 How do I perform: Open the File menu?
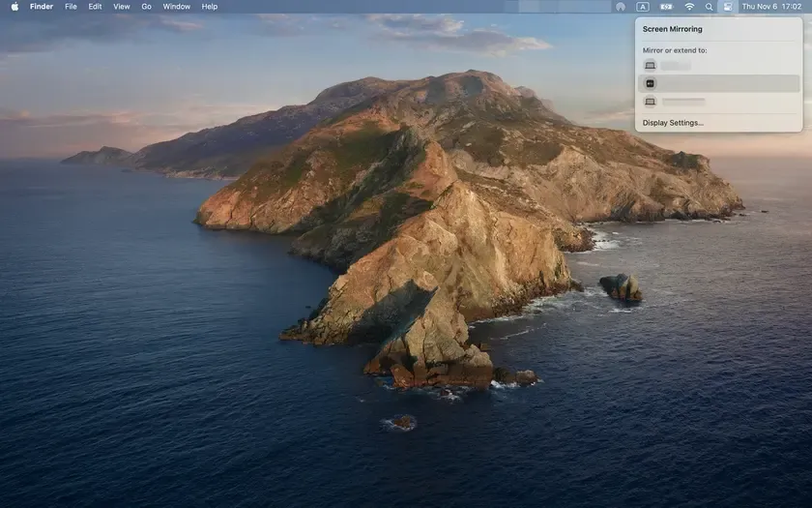(71, 7)
